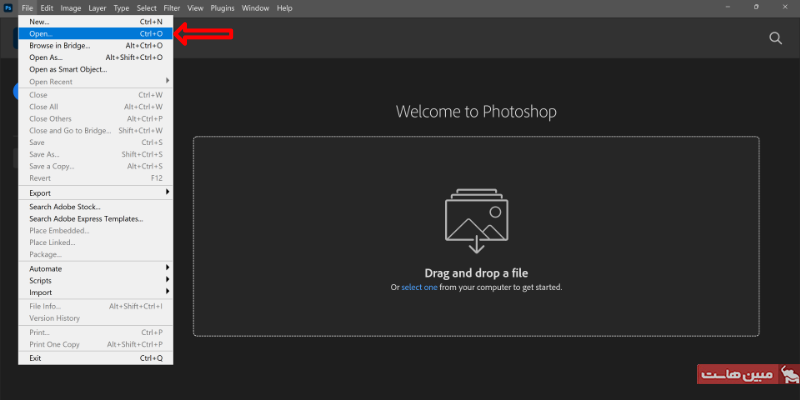Click the red logo watermark icon
Image resolution: width=800 pixels, height=400 pixels.
pos(789,375)
